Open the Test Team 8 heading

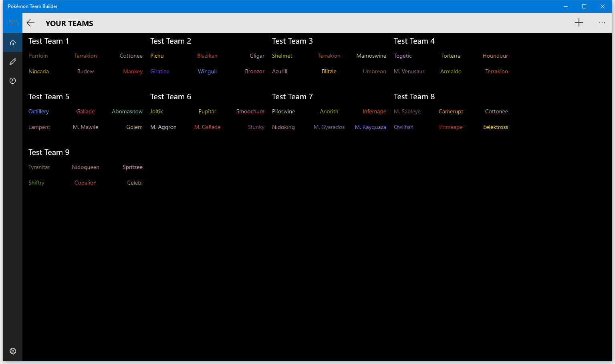click(414, 97)
